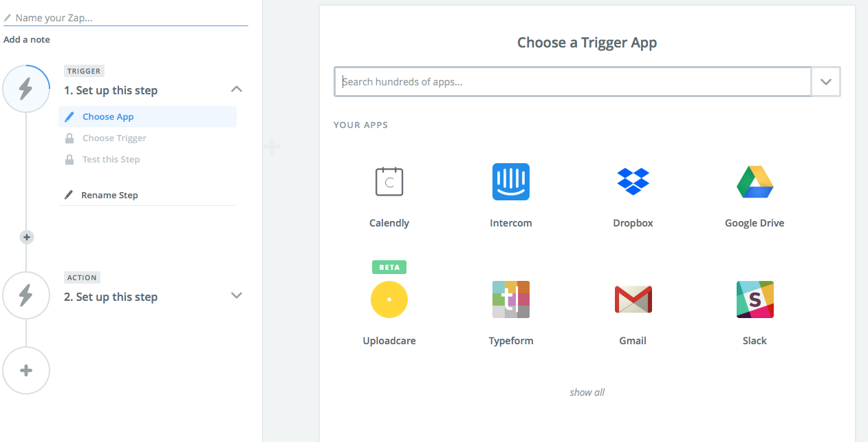The height and width of the screenshot is (442, 868).
Task: Focus the Search hundreds of apps field
Action: pyautogui.click(x=573, y=81)
